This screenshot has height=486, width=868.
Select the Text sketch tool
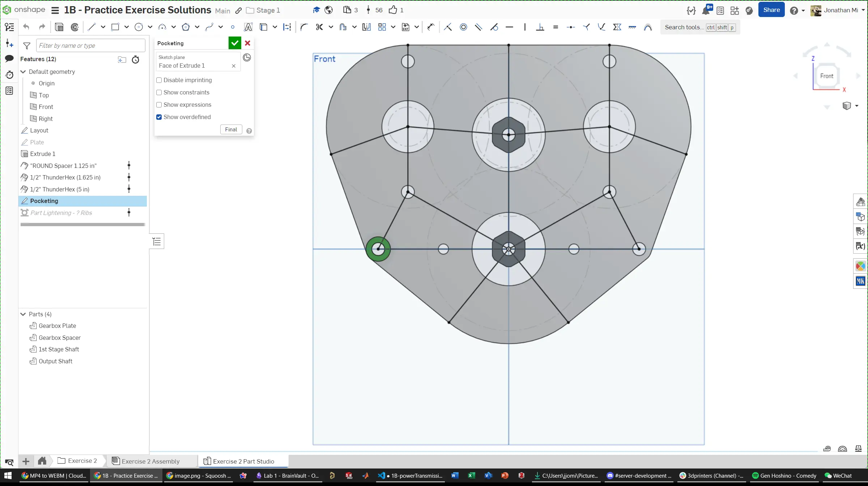click(x=248, y=27)
